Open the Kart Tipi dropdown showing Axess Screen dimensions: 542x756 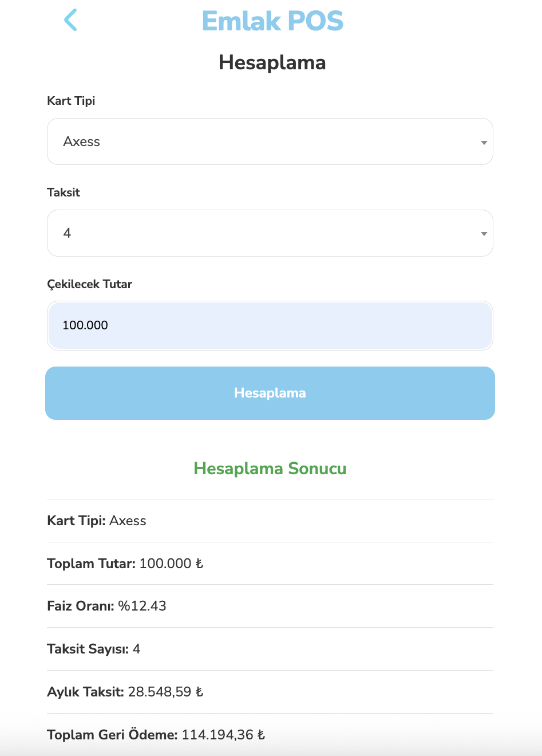pyautogui.click(x=270, y=141)
